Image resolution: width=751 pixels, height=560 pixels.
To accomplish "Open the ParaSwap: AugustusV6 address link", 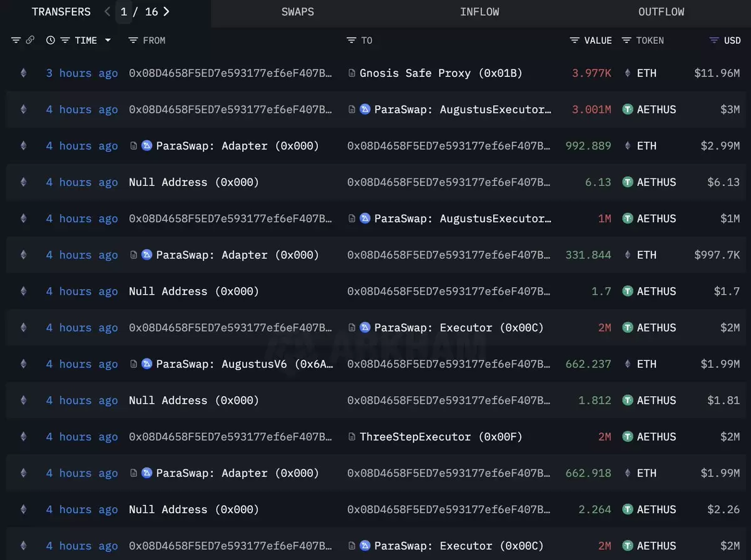I will click(x=245, y=364).
